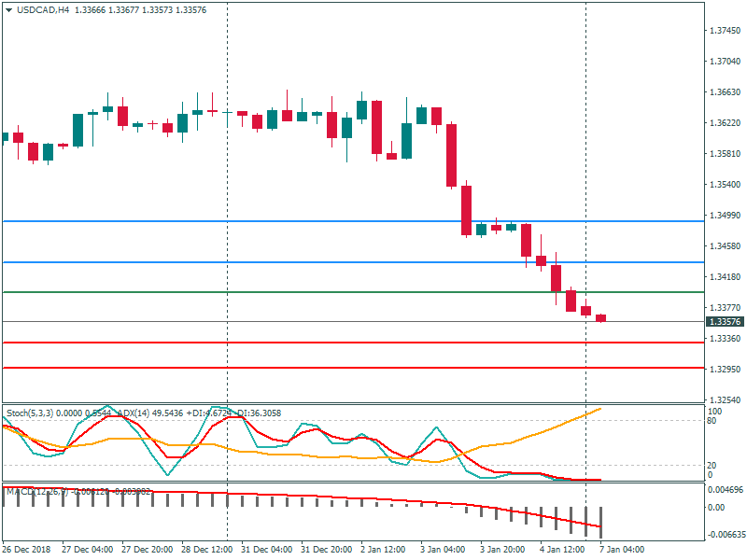Click the 80 level on Stochastic scale
This screenshot has height=560, width=747.
point(712,421)
